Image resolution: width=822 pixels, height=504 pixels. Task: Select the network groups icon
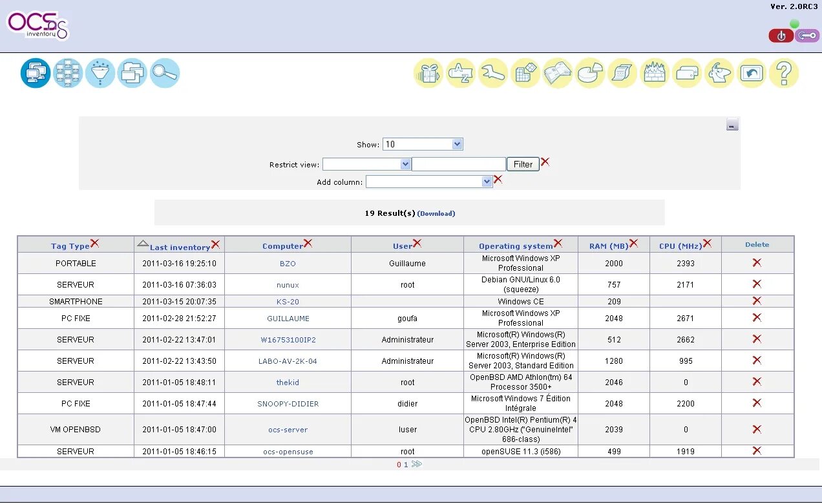coord(68,73)
